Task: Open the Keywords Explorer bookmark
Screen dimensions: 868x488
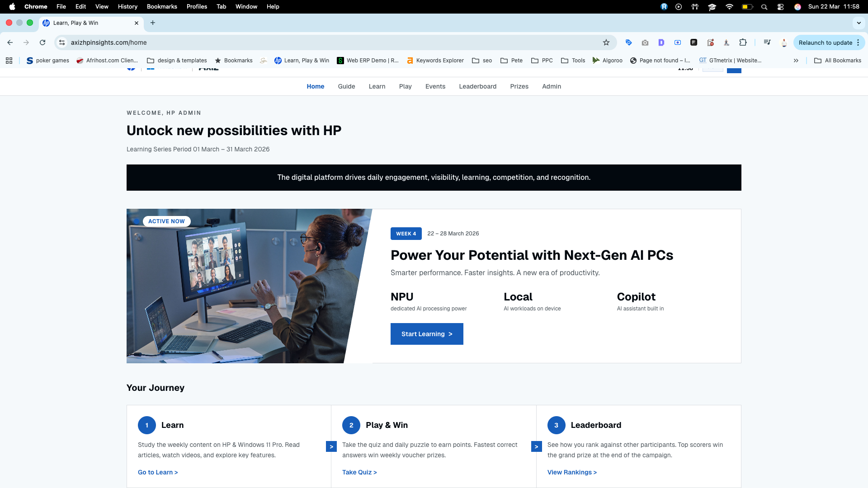Action: 435,61
